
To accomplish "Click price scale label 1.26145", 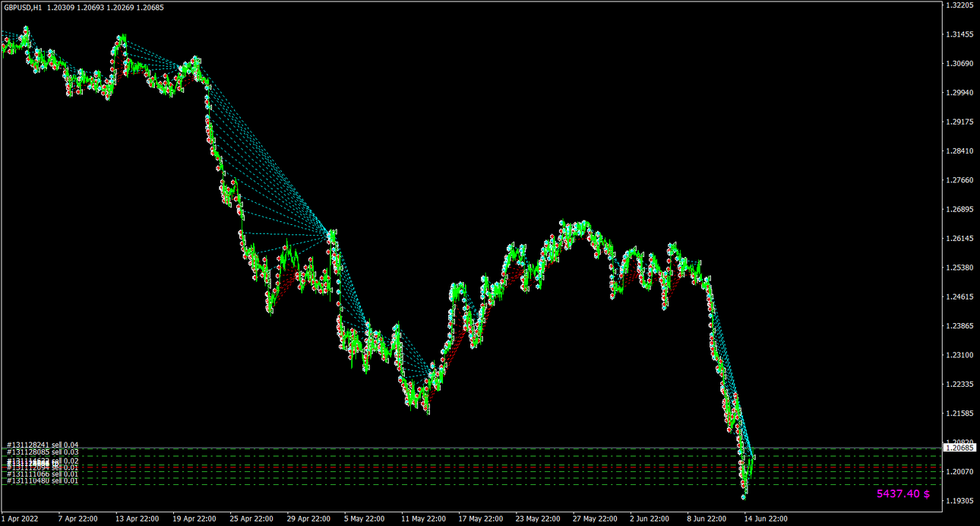I will (959, 239).
